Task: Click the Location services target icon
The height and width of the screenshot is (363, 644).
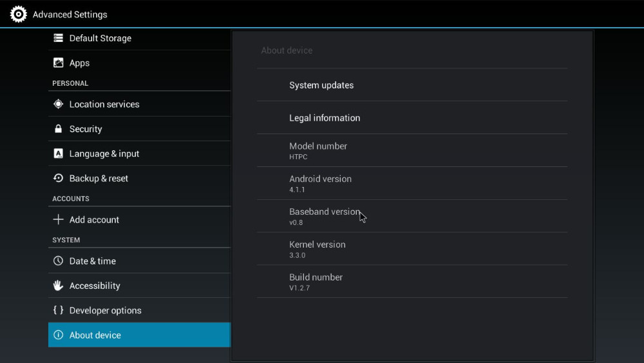Action: 59,104
